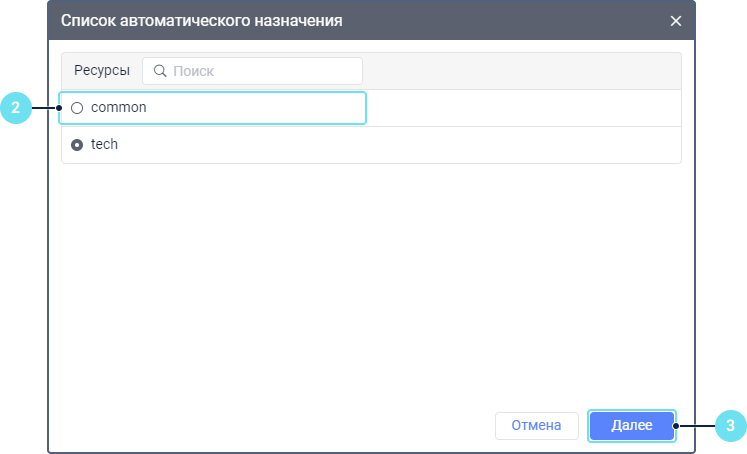Screen dimensions: 747x454
Task: Select the common radio button
Action: pos(77,108)
